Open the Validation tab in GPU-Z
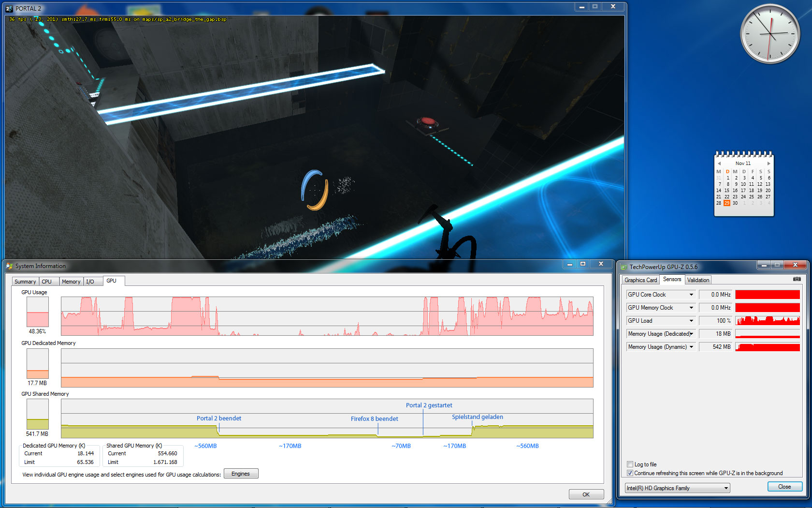Screen dimensions: 812x508 [698, 280]
